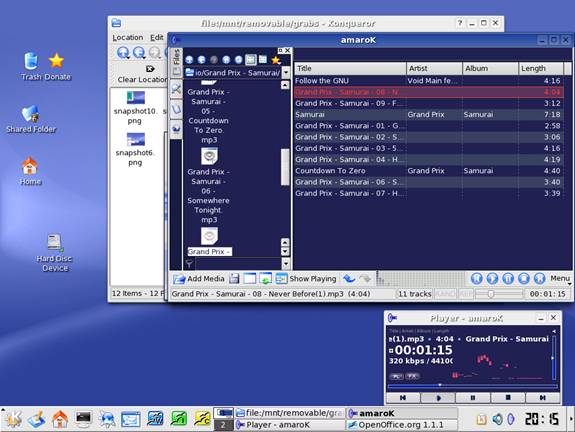Open the bottom sidebar tab below paperclip
The image size is (575, 432).
[x=176, y=129]
